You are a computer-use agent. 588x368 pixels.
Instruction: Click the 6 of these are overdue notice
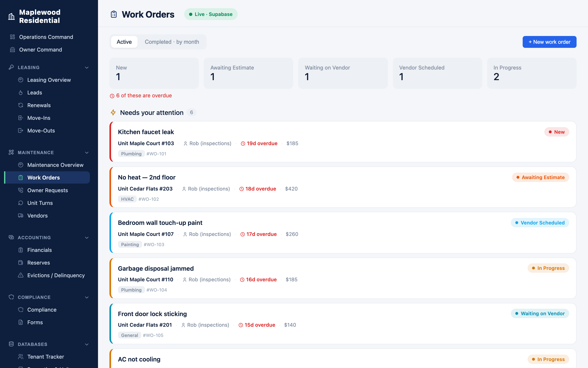pos(141,96)
